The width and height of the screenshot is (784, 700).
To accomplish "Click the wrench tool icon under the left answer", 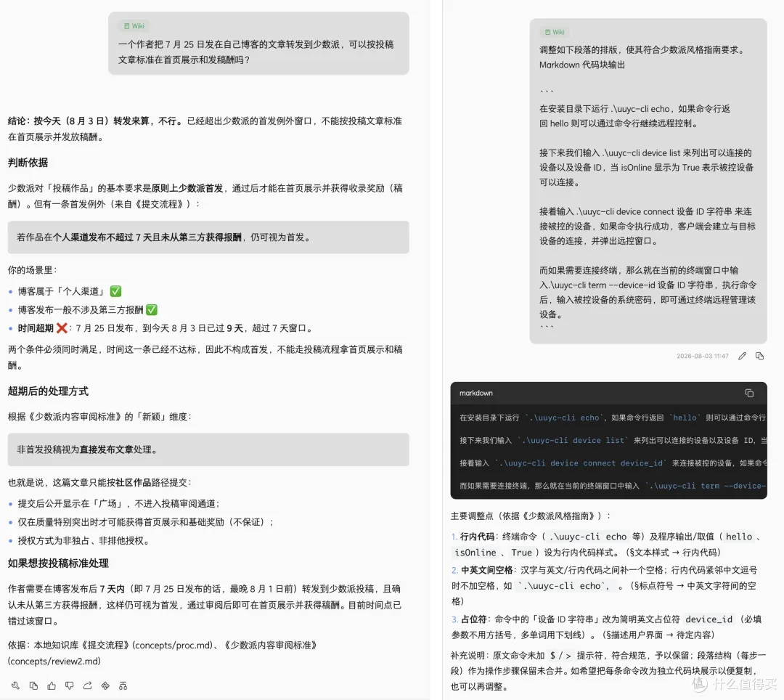I will coord(15,685).
